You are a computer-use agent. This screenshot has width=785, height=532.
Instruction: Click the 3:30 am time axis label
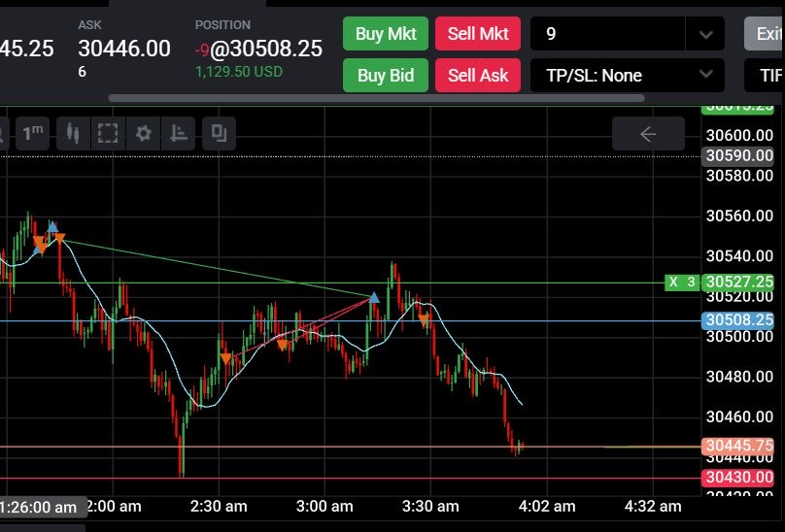(430, 507)
